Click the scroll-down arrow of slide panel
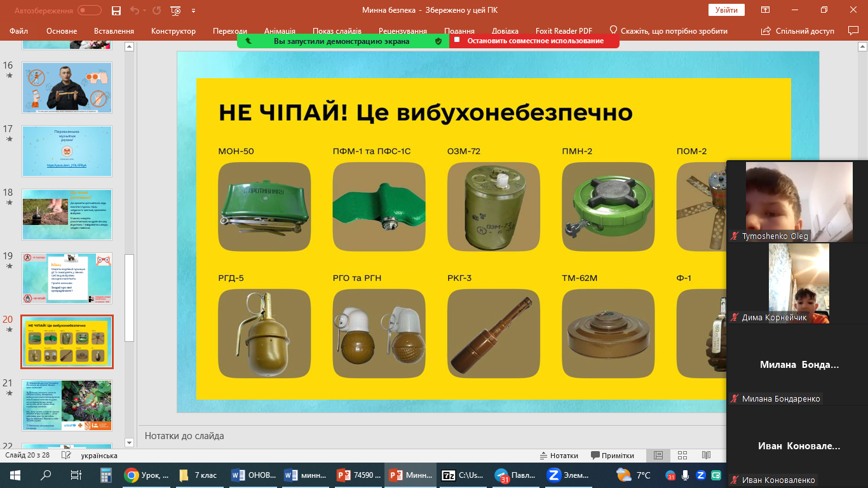 (129, 442)
